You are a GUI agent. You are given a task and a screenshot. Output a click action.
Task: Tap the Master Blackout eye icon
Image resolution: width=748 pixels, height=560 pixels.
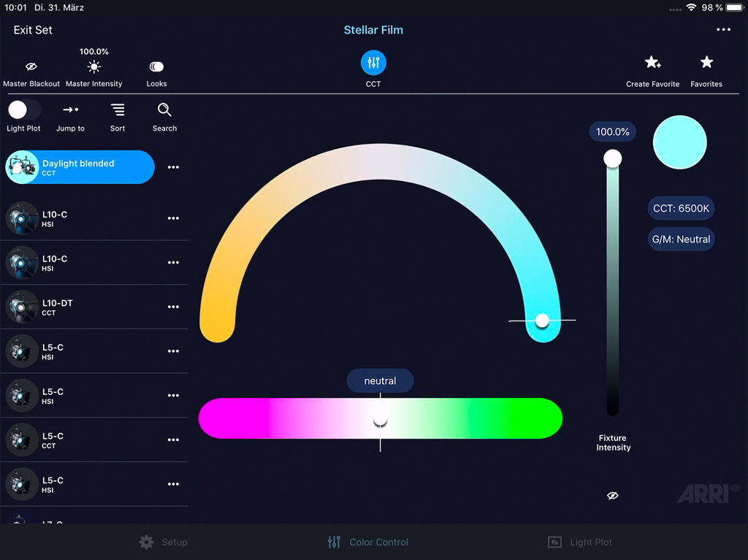click(x=31, y=66)
